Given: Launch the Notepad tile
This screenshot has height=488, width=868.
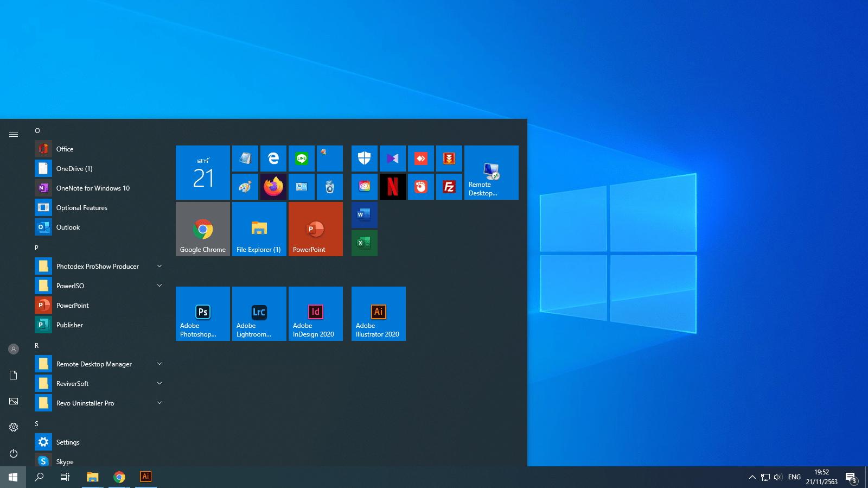Looking at the screenshot, I should pos(245,159).
